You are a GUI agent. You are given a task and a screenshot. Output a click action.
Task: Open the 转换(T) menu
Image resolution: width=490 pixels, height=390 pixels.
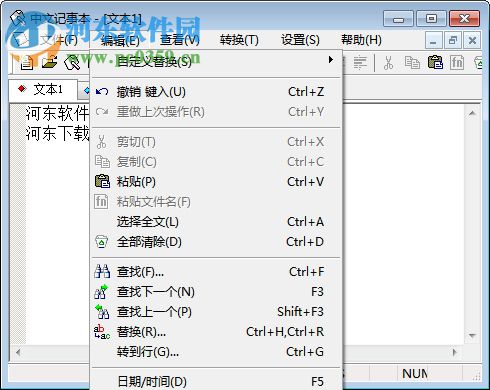coord(239,40)
